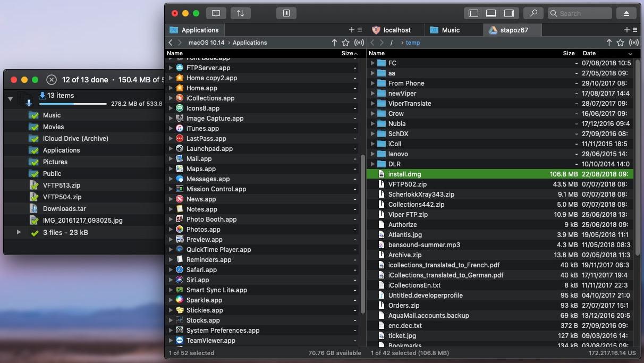Click the left pane vertical scrollbar
Viewport: 644px width, 363px height.
[363, 234]
